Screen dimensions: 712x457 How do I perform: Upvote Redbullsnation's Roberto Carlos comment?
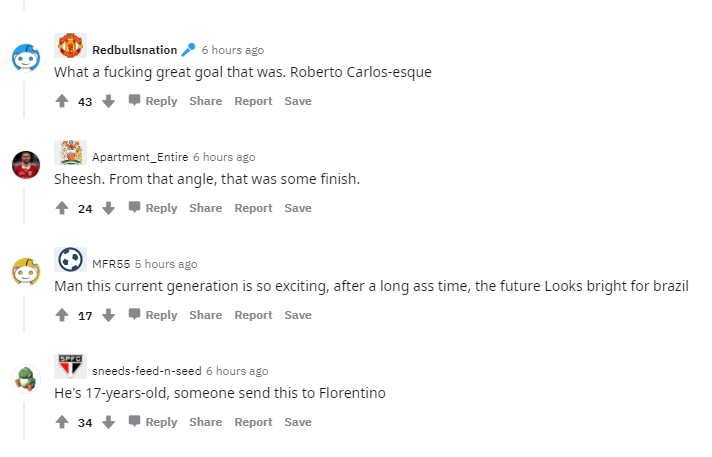[62, 101]
